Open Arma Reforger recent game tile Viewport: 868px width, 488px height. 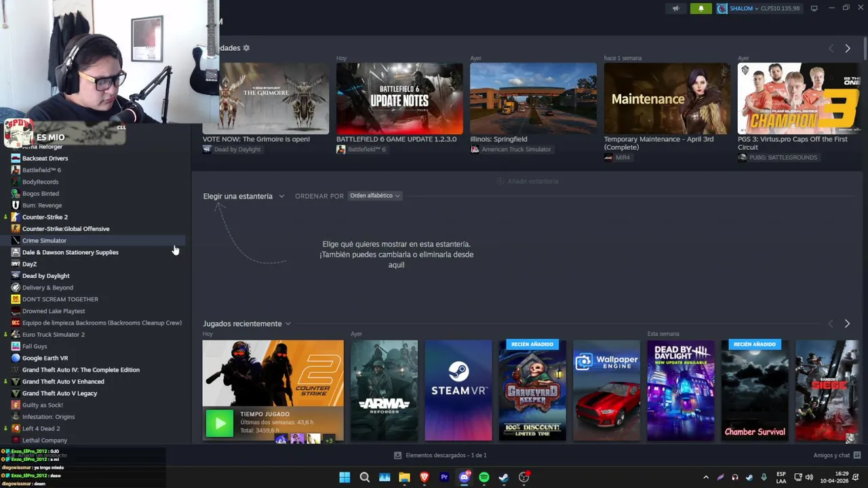(384, 390)
